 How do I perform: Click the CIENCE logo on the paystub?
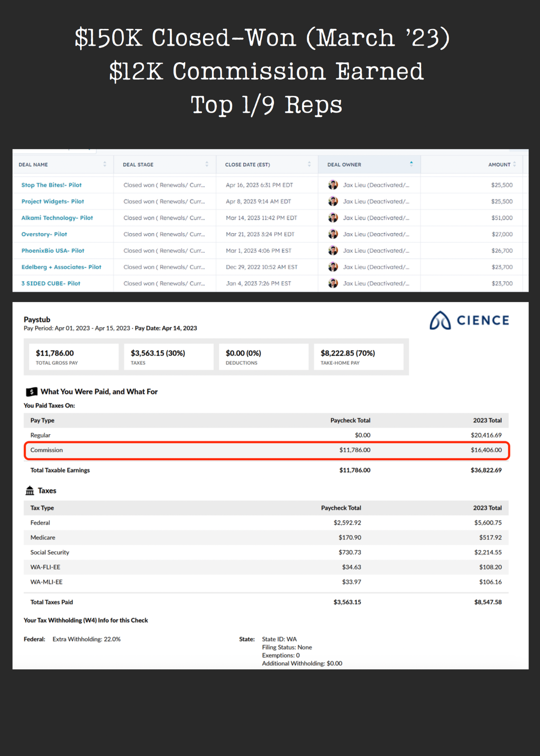(x=469, y=321)
